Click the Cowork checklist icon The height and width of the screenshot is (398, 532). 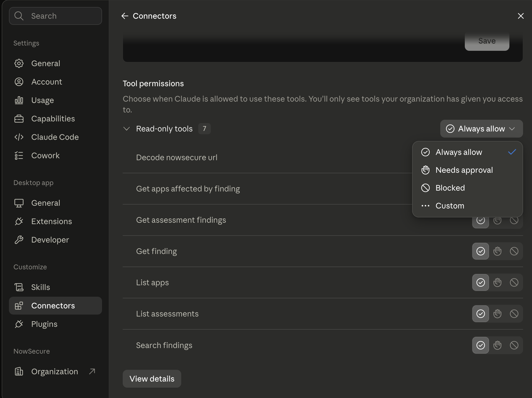coord(19,155)
